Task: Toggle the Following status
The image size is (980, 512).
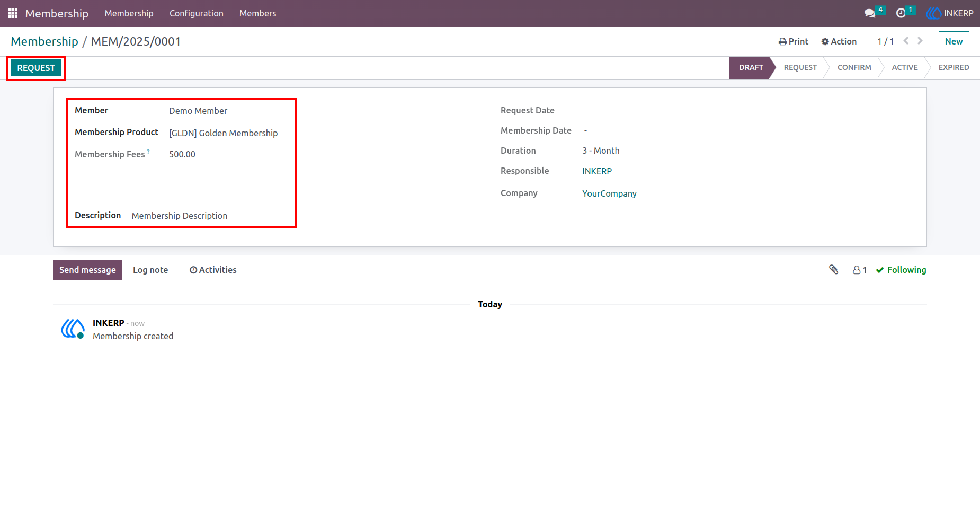Action: click(x=901, y=270)
